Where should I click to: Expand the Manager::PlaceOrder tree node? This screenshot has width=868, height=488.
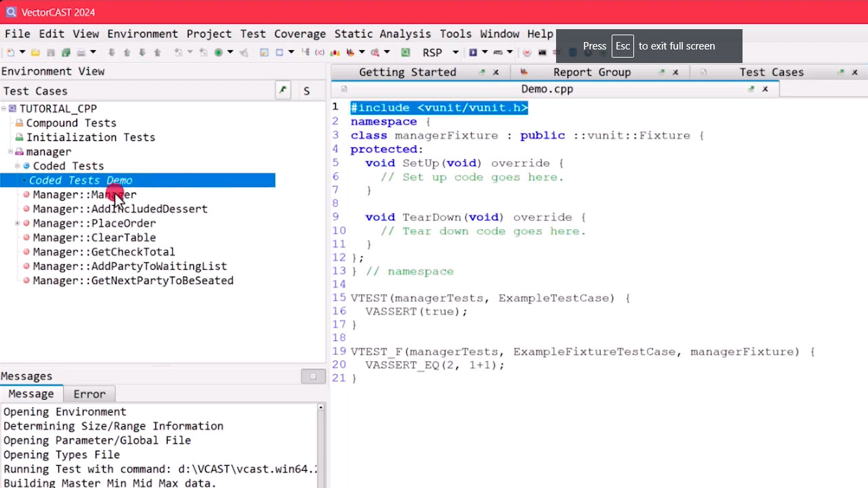click(18, 224)
